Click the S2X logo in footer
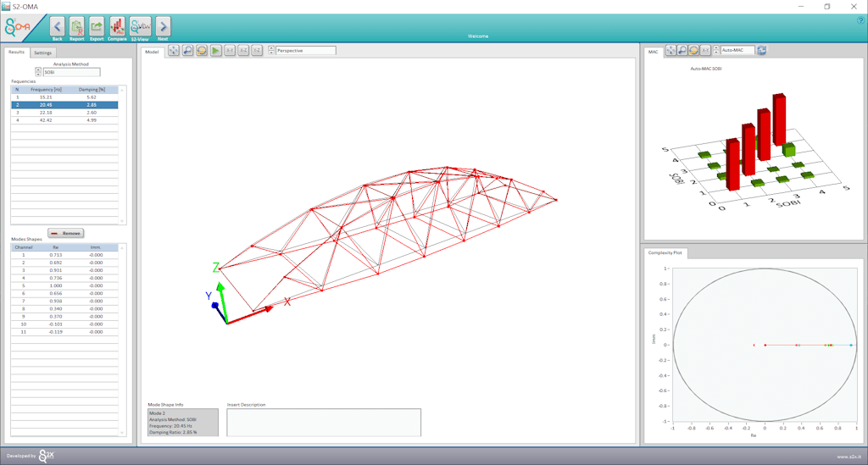 [x=47, y=456]
